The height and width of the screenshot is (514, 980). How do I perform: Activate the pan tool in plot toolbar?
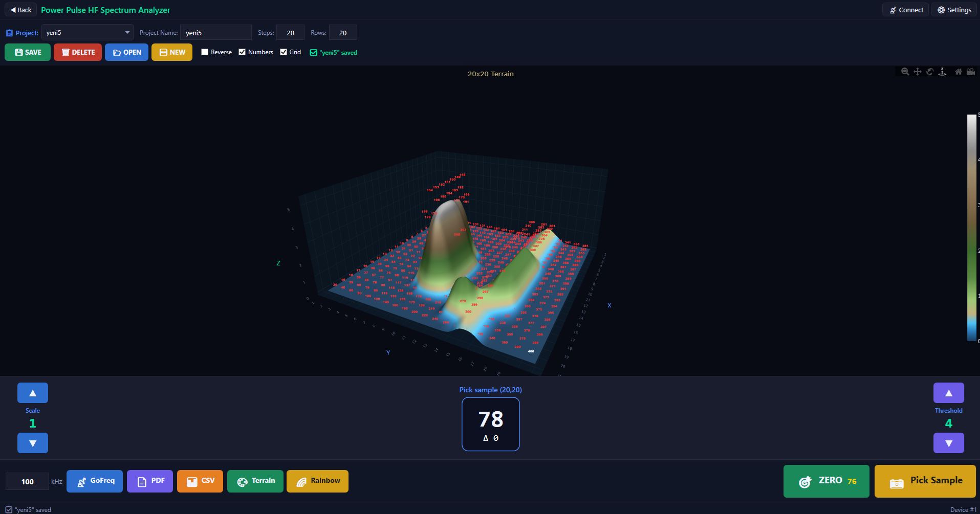tap(918, 72)
